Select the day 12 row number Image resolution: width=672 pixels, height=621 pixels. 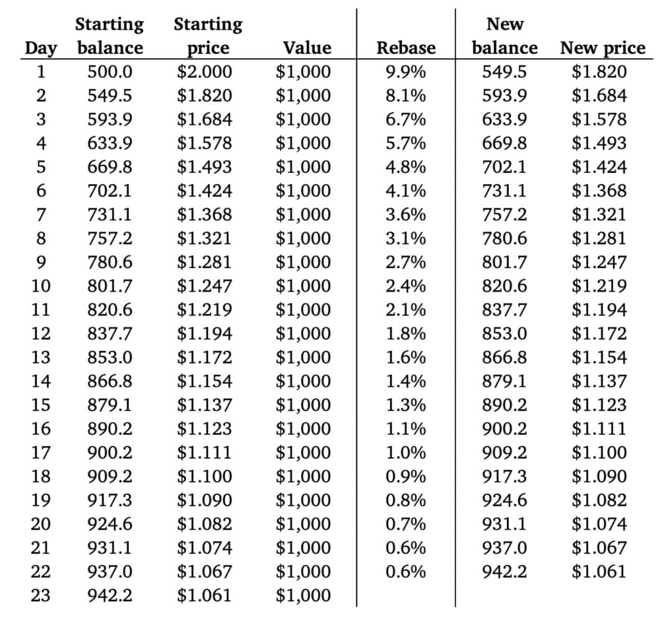(x=40, y=334)
